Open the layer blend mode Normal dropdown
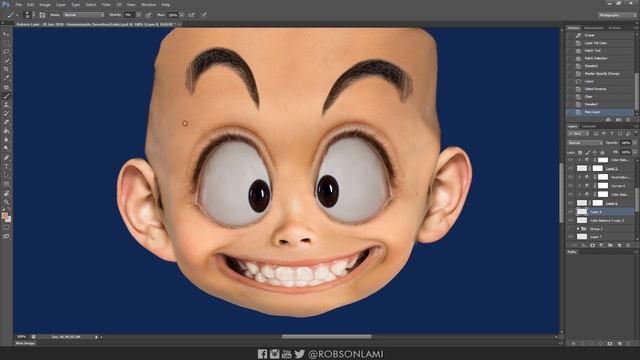 click(585, 143)
